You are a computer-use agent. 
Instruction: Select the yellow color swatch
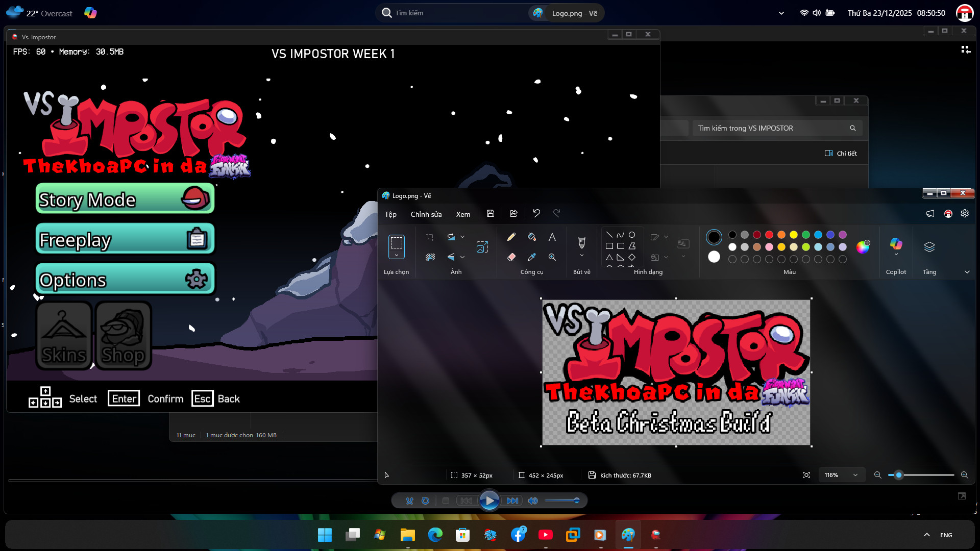point(794,235)
